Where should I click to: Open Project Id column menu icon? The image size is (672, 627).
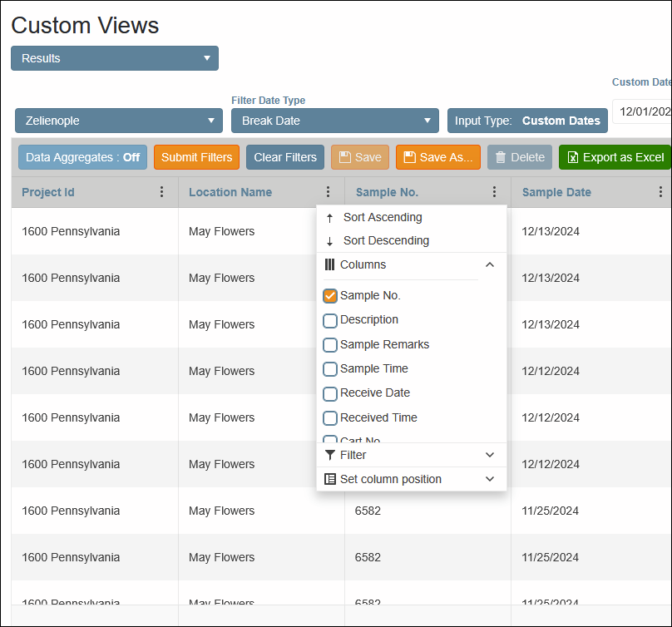tap(161, 192)
